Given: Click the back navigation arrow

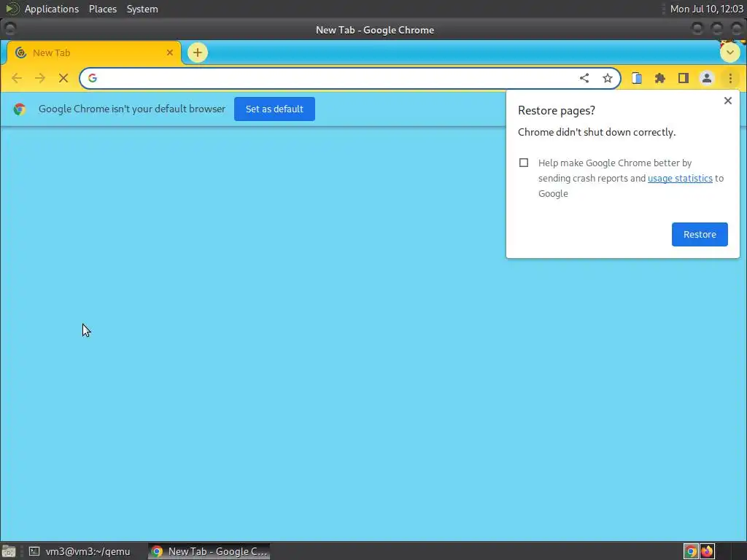Looking at the screenshot, I should coord(17,78).
